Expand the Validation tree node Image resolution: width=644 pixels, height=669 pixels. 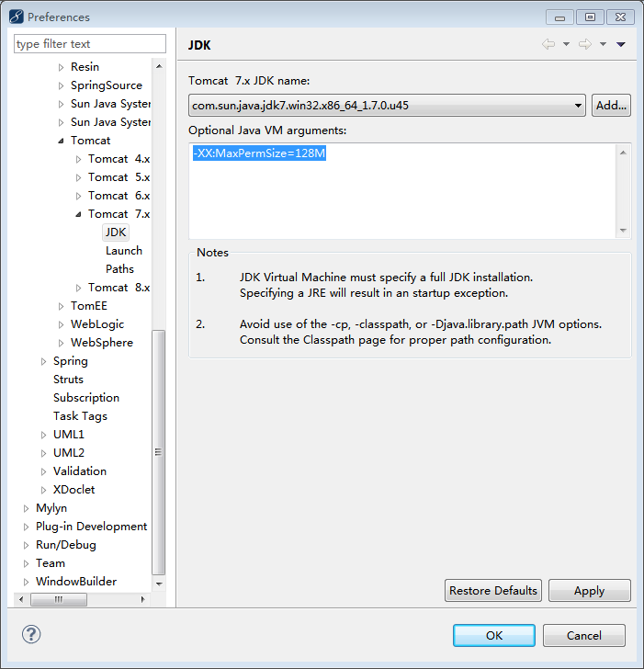(43, 471)
